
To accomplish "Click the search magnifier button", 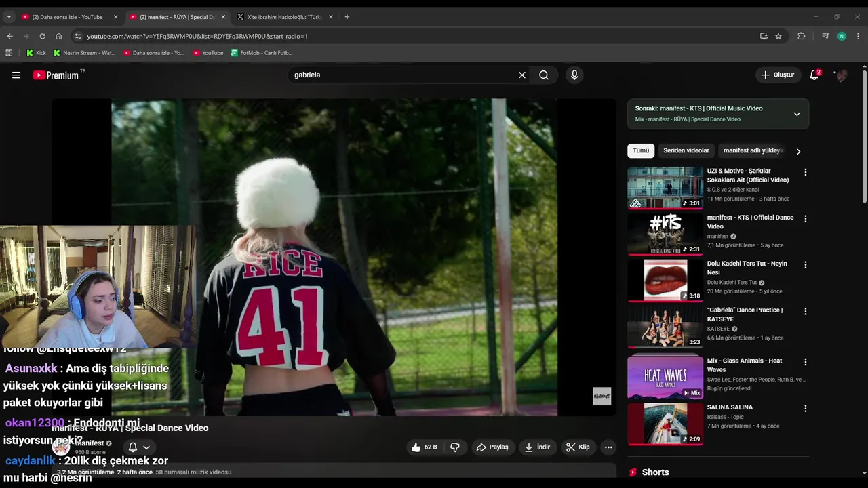I will 544,75.
